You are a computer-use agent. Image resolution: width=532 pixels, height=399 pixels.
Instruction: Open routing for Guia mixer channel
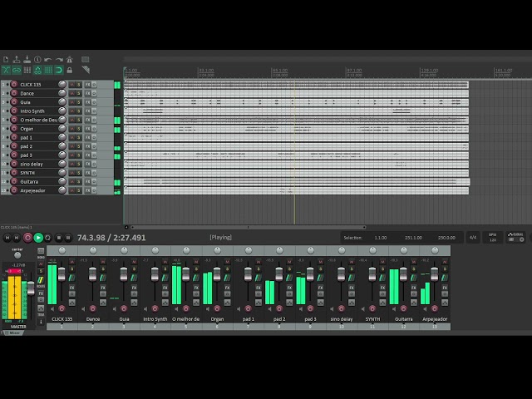click(134, 278)
